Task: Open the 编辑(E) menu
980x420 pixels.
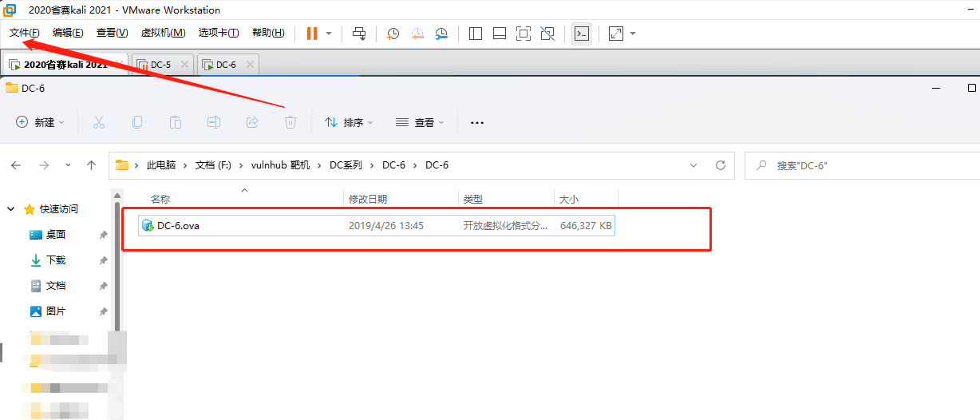Action: pos(68,33)
